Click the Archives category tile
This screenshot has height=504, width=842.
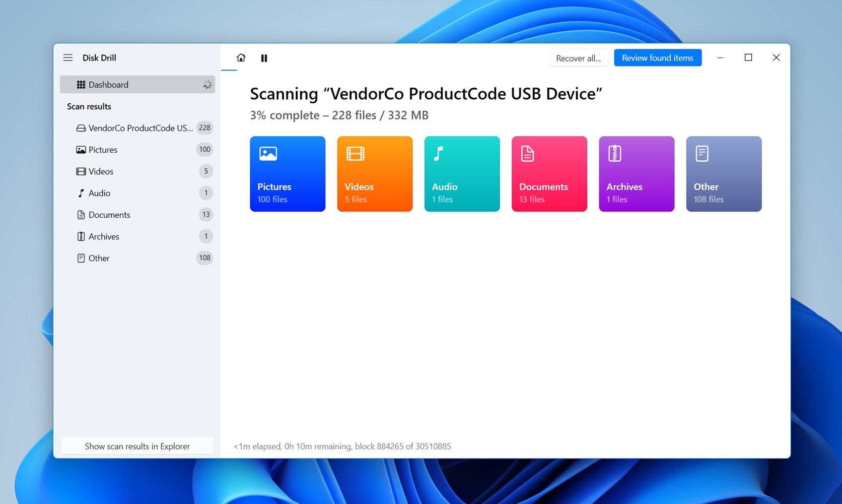point(636,174)
